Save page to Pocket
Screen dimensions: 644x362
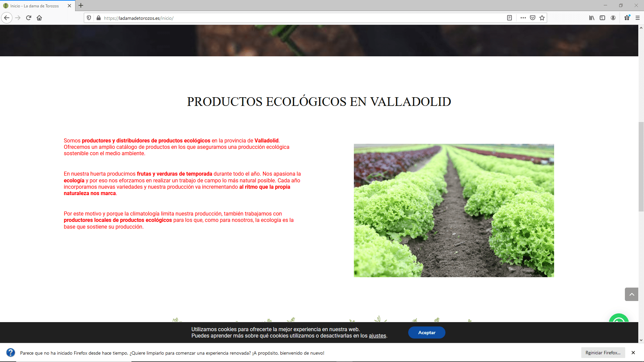click(x=533, y=18)
